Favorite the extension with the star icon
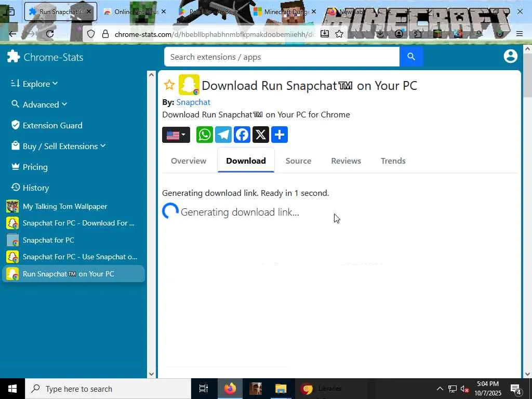532x399 pixels. tap(169, 85)
